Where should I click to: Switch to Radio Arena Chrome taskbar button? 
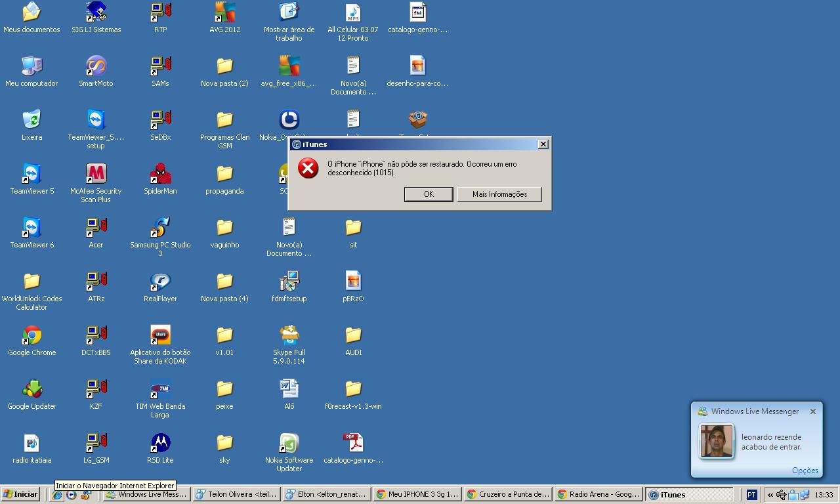(598, 494)
